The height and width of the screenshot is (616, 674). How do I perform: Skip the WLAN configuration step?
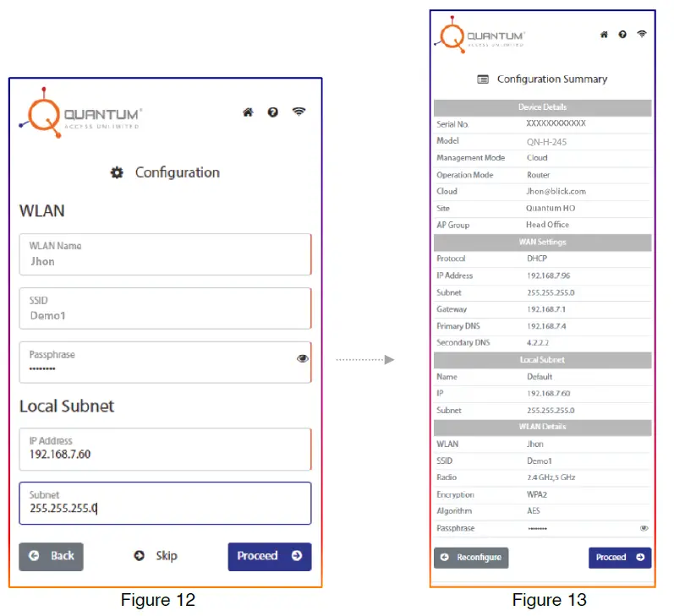[x=156, y=556]
